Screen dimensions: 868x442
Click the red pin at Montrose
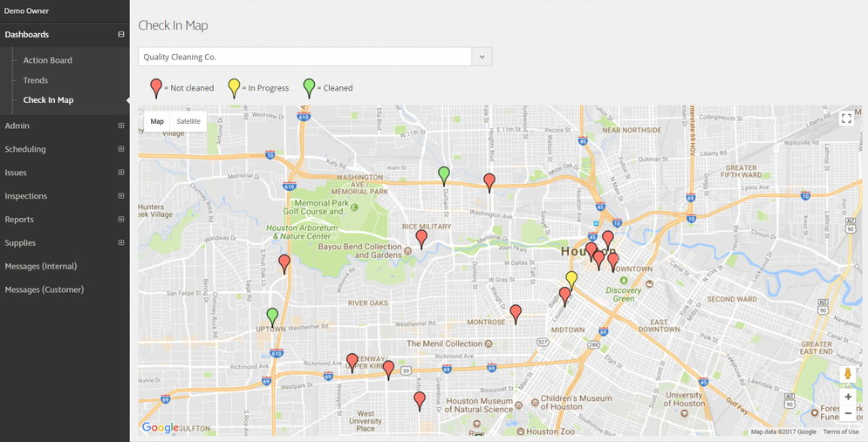516,314
